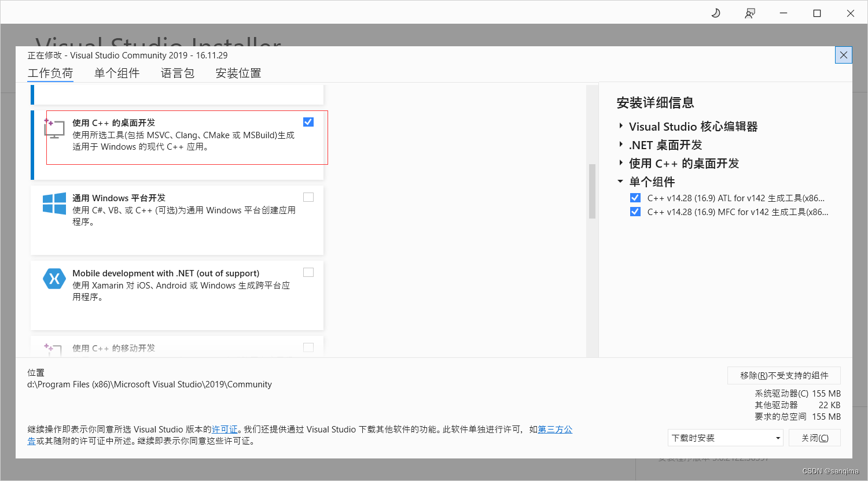Open the feedback icon in title bar
868x481 pixels.
coord(750,13)
